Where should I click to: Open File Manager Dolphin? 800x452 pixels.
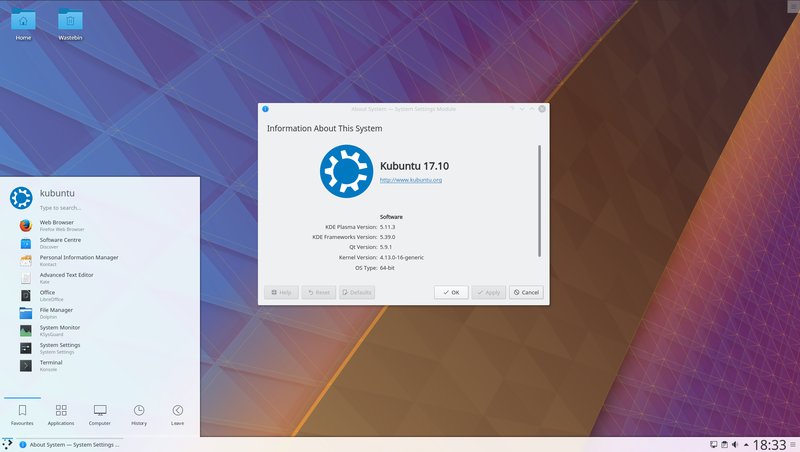click(102, 313)
